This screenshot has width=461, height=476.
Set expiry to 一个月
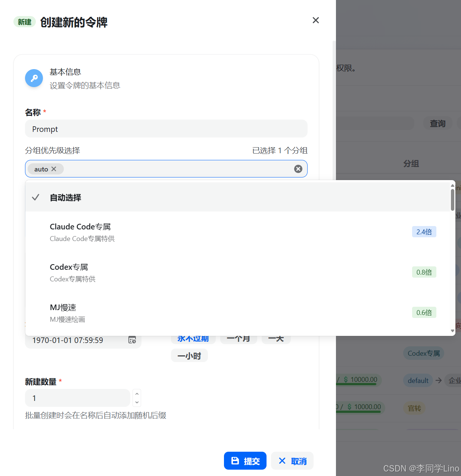coord(239,339)
